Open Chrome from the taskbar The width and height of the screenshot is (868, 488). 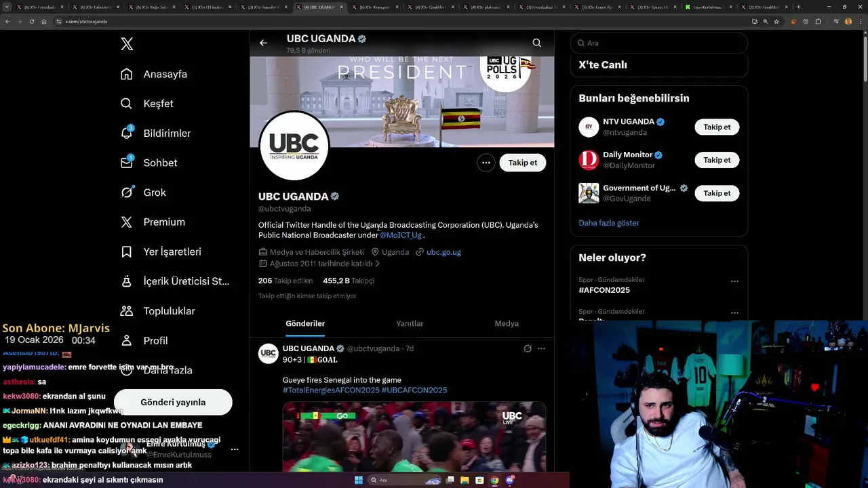(494, 480)
